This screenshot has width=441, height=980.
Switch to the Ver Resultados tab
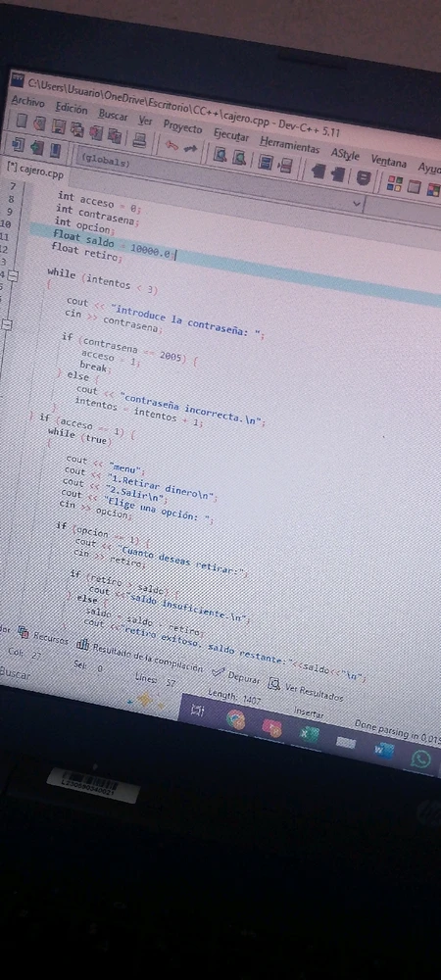[x=306, y=691]
